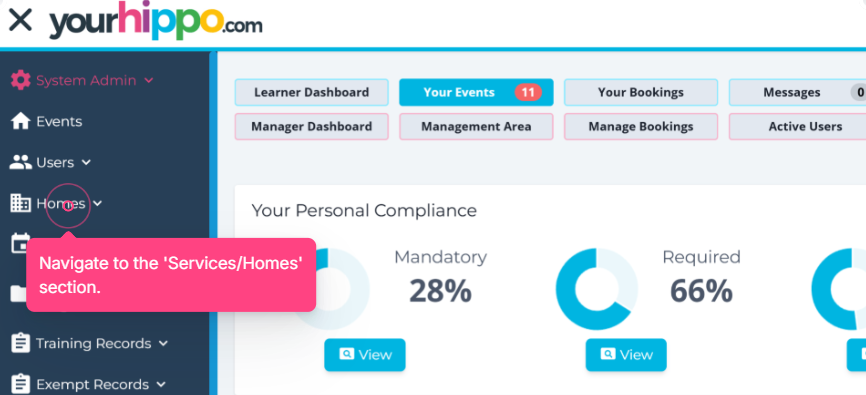Click the Exempt Records clipboard icon

tap(20, 384)
